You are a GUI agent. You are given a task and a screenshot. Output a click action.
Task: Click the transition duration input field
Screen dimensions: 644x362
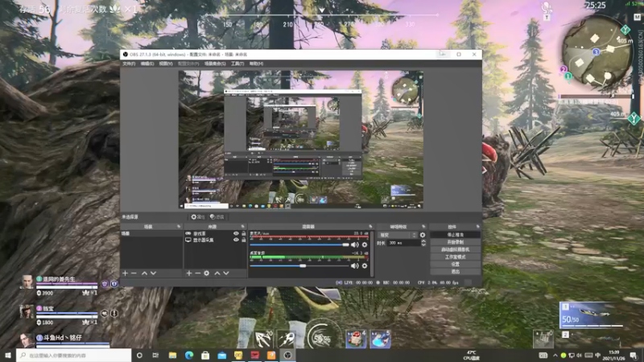tap(404, 243)
